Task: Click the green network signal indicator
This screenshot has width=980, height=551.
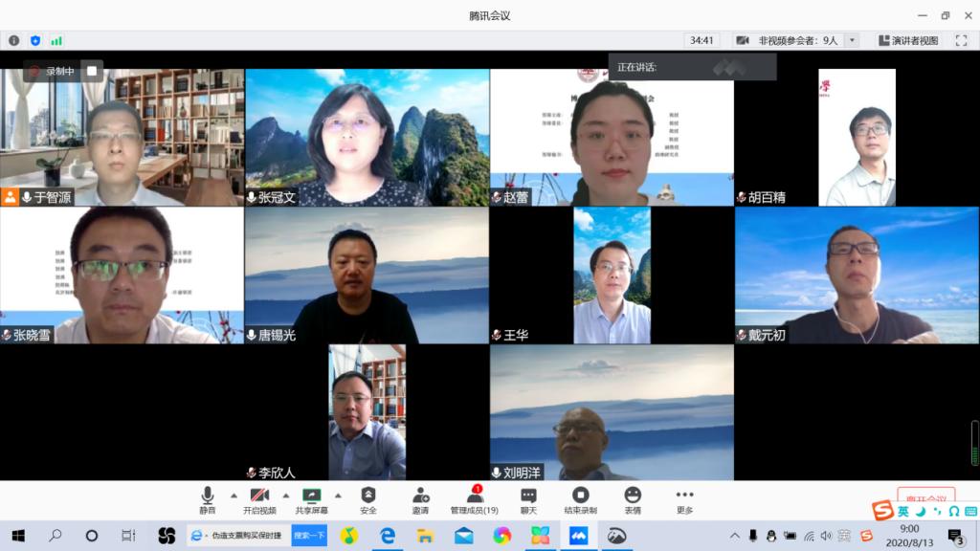Action: pyautogui.click(x=56, y=40)
